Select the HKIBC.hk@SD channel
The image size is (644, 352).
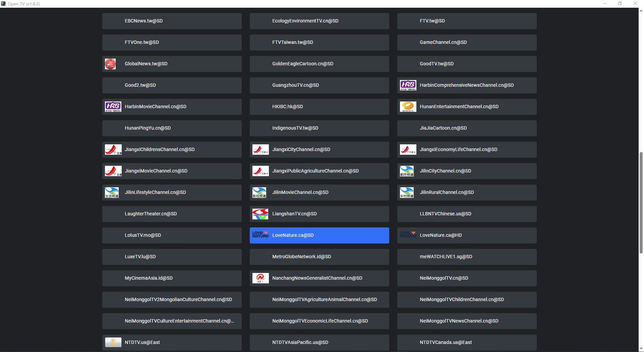[x=319, y=107]
